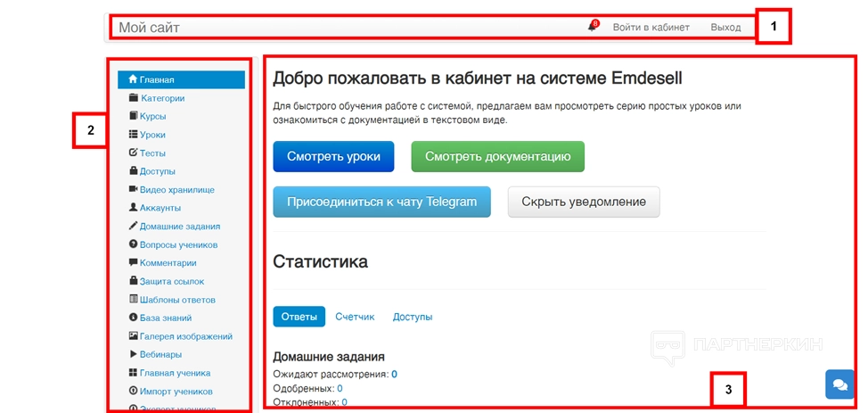Click the Смотреть уроки button
This screenshot has width=868, height=413.
point(333,156)
